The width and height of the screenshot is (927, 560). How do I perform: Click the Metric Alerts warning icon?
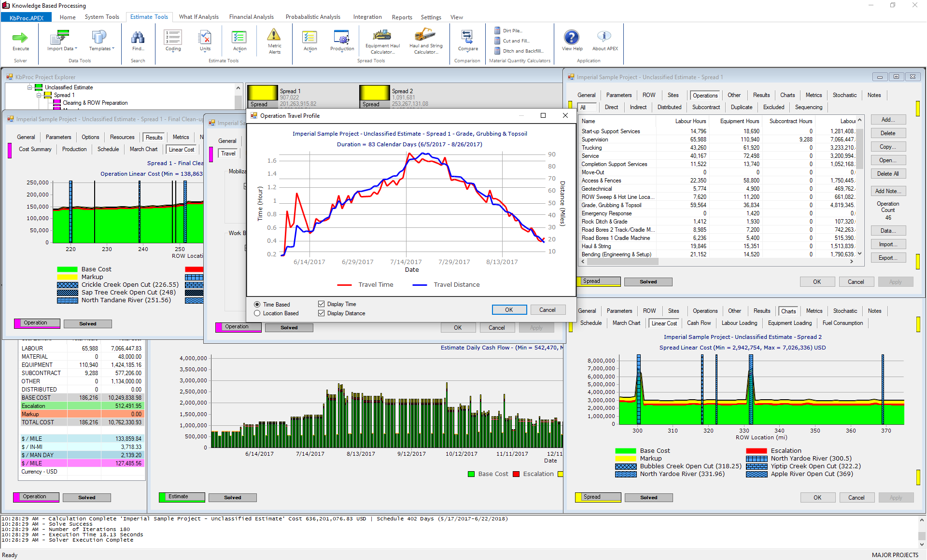pyautogui.click(x=274, y=36)
